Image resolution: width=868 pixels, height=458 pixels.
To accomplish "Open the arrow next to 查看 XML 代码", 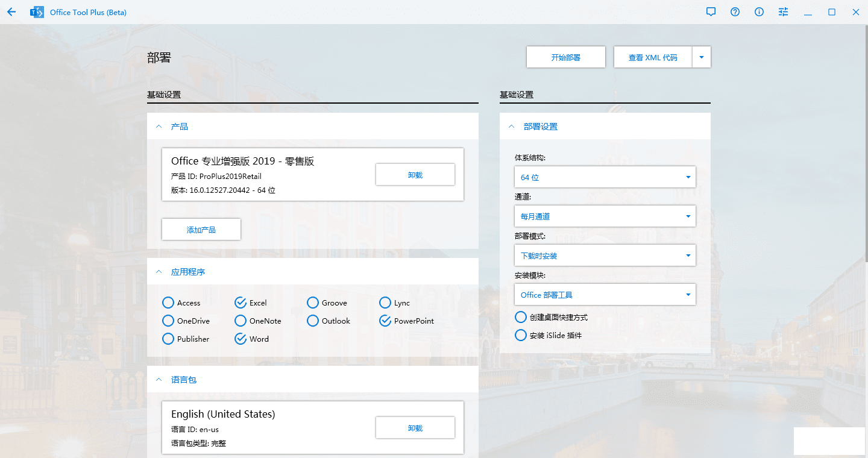I will [702, 57].
